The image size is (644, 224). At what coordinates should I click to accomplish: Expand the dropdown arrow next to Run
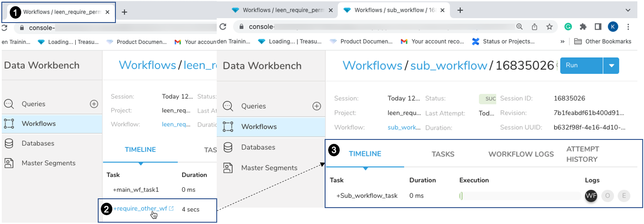tap(611, 66)
